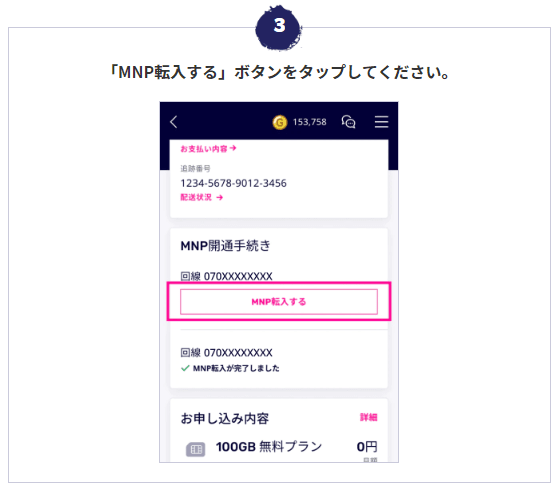
Task: Open 詳細 for the application details
Action: tap(368, 417)
